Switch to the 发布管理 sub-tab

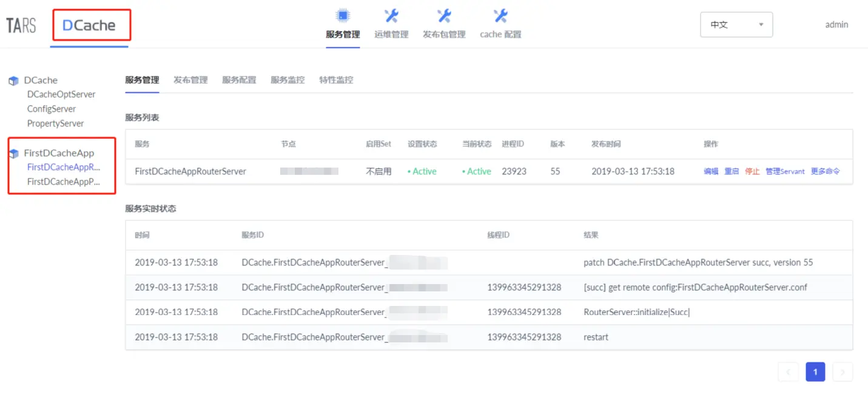coord(190,80)
